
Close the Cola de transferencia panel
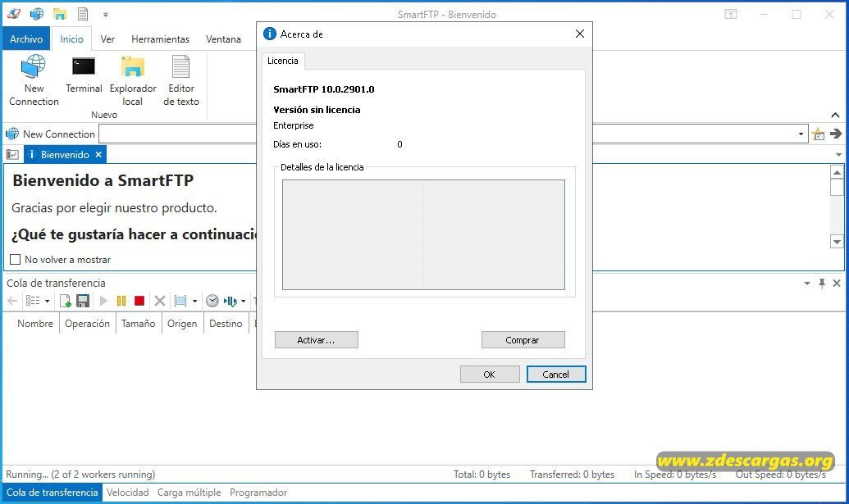pos(837,283)
